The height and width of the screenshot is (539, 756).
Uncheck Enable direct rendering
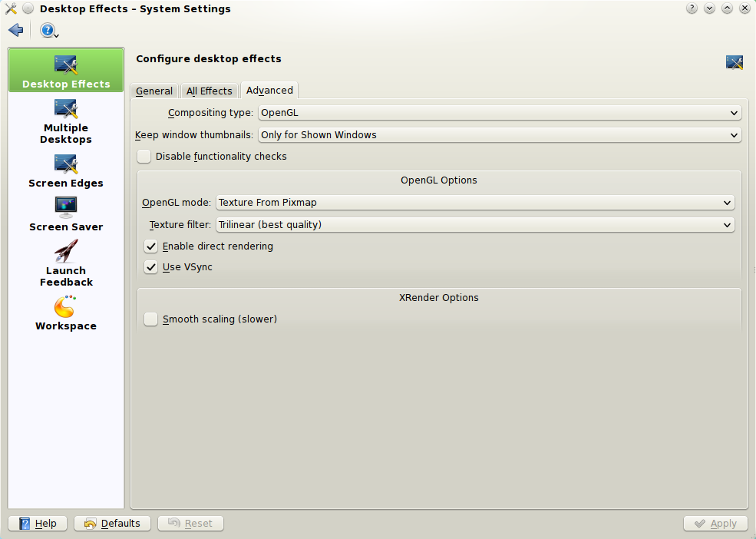pyautogui.click(x=151, y=246)
